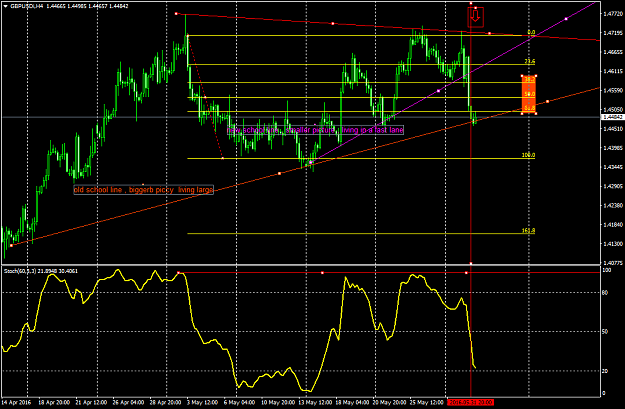The height and width of the screenshot is (409, 625).
Task: Click the stochastic 80 level label
Action: [x=605, y=293]
